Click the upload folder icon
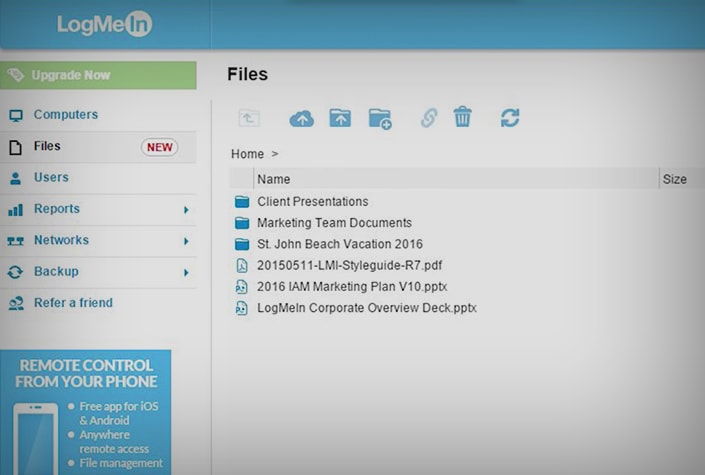705x475 pixels. [x=340, y=118]
